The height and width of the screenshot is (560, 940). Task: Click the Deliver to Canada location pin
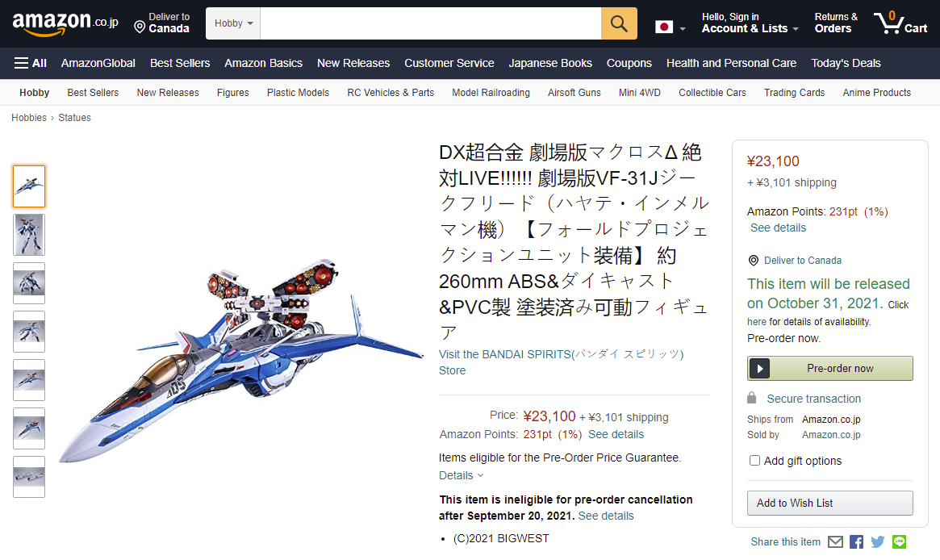(140, 27)
